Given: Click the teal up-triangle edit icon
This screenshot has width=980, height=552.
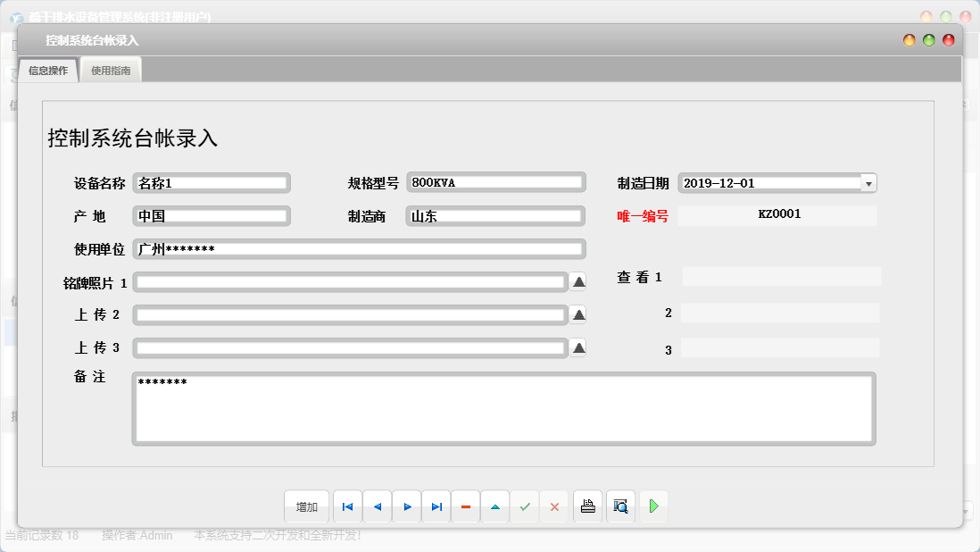Looking at the screenshot, I should coord(495,507).
